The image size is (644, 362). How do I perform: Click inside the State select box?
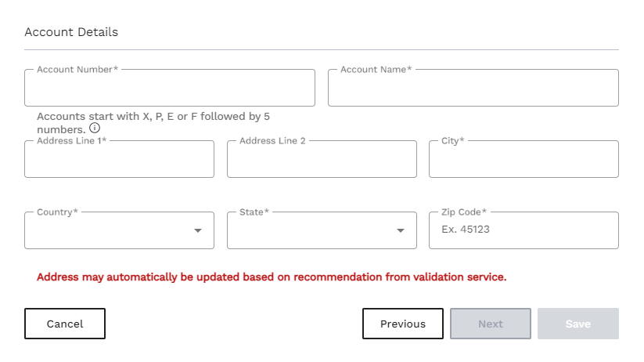click(322, 230)
